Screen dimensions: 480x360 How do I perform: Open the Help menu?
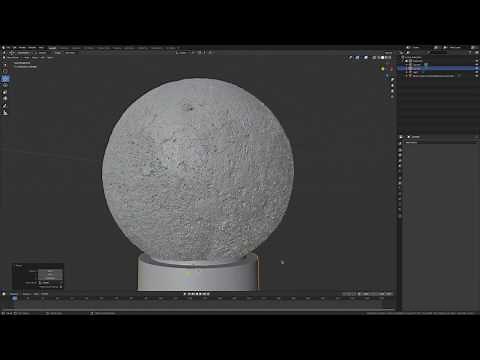[41, 48]
